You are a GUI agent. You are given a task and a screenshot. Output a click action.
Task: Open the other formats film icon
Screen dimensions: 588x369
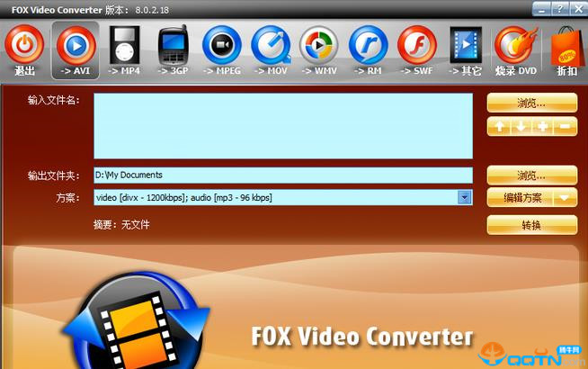[466, 45]
